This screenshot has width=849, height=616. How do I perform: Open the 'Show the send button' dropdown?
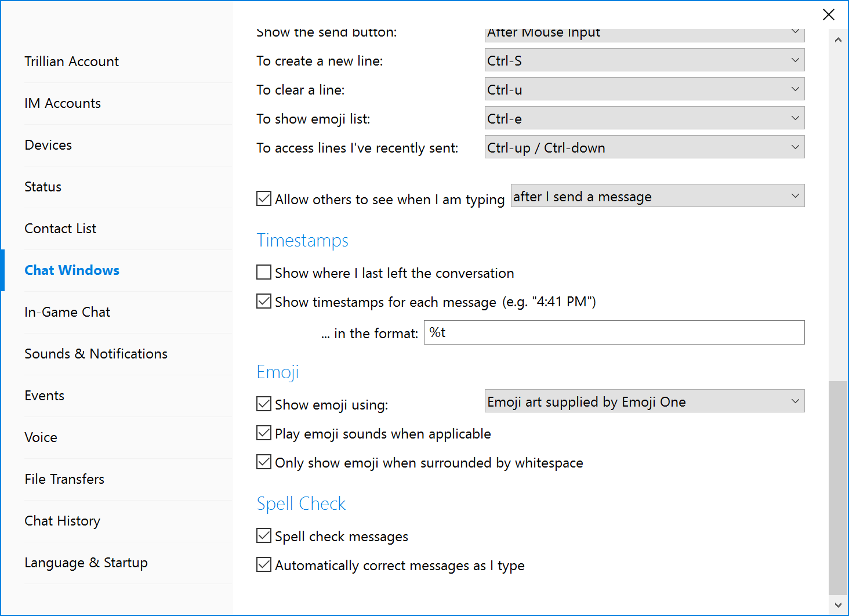pos(644,34)
